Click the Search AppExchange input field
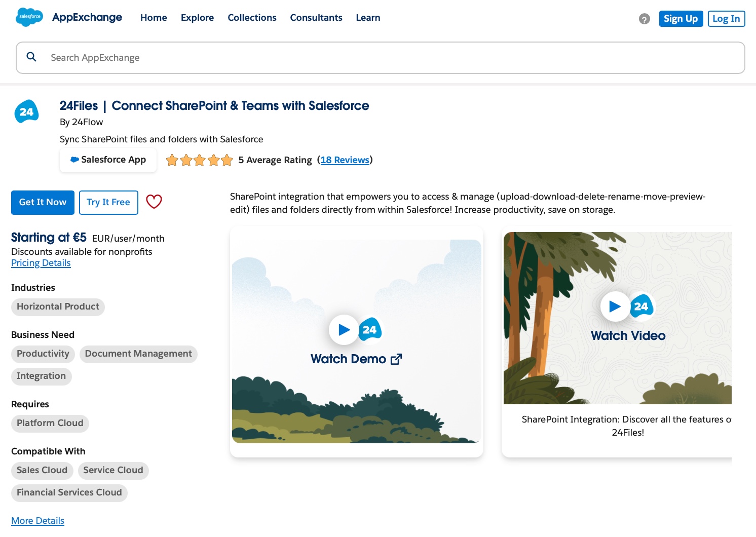Screen dimensions: 756x537 [203, 58]
